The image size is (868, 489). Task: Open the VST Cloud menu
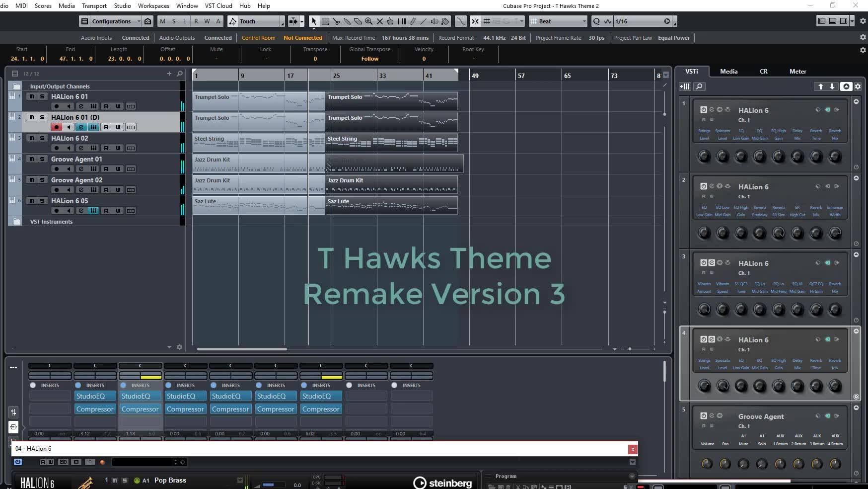218,5
